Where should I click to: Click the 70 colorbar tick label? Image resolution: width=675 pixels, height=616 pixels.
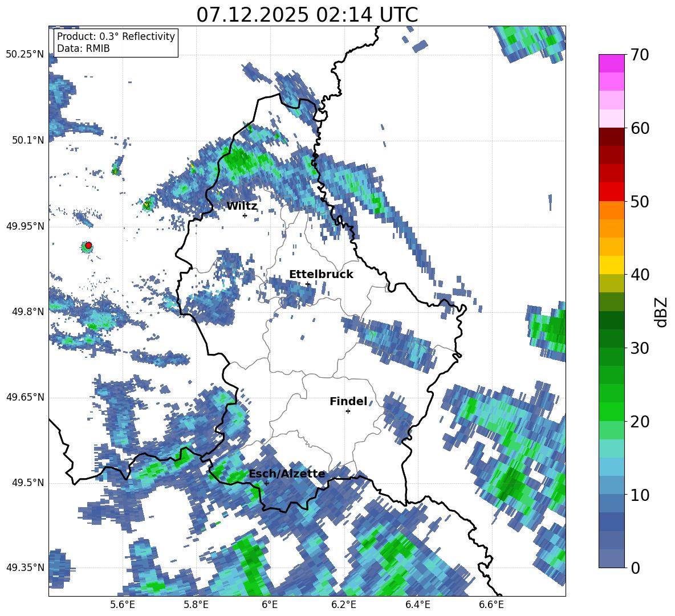(640, 55)
